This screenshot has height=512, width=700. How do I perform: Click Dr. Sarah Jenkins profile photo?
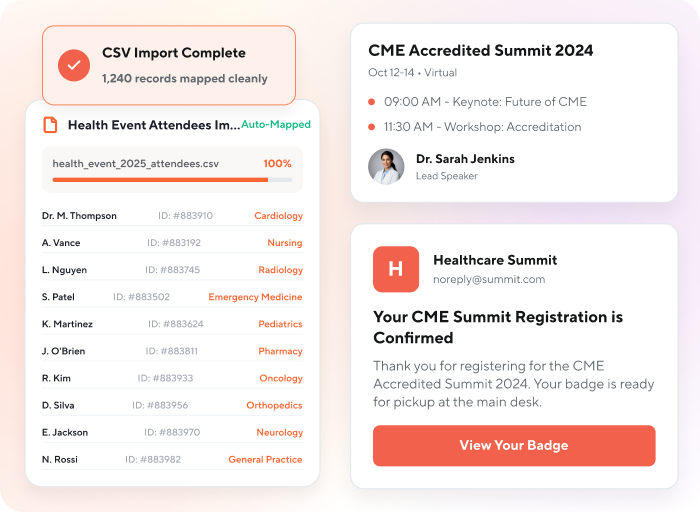386,167
